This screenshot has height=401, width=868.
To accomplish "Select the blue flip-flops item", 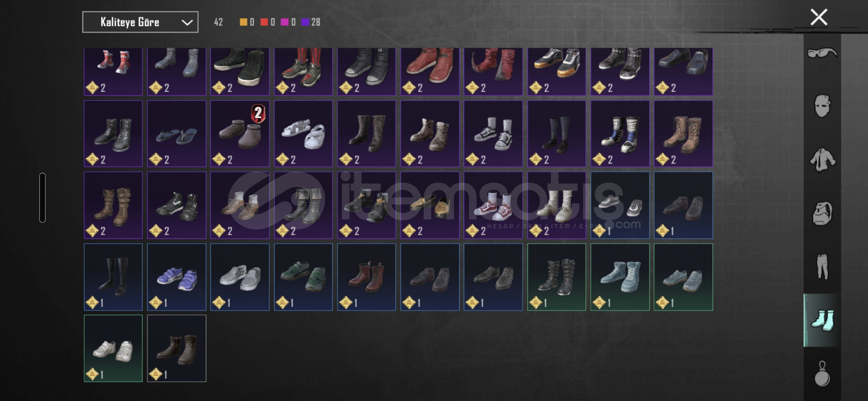I will pyautogui.click(x=177, y=134).
